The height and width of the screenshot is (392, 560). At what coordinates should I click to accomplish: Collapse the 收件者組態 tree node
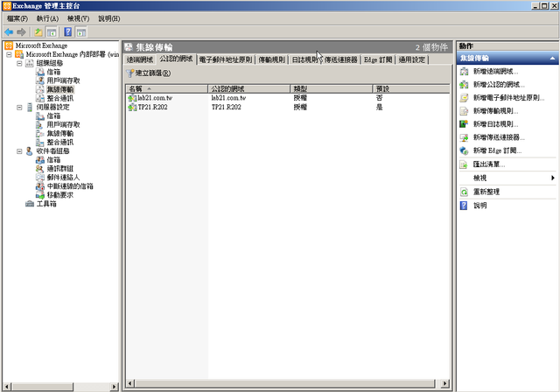point(19,151)
